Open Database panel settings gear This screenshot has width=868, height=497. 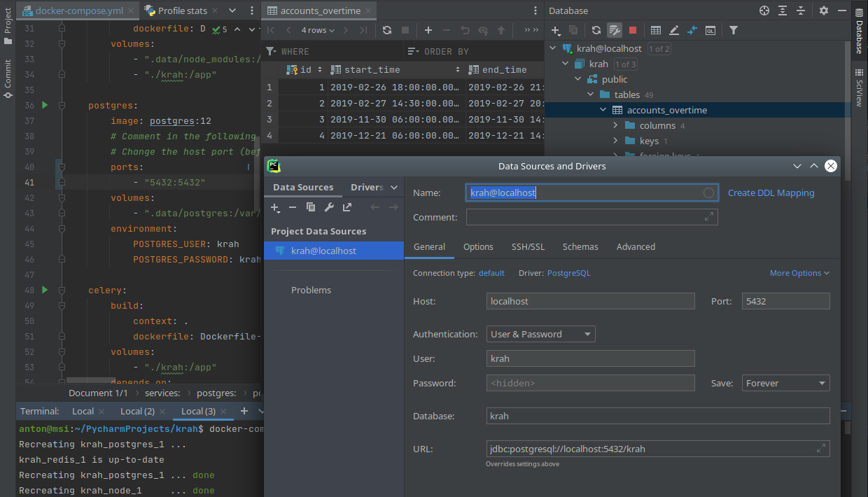point(824,10)
